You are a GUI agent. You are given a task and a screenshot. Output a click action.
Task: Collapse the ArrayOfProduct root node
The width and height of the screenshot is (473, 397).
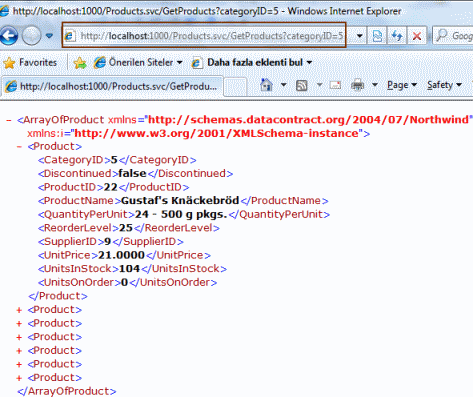click(x=9, y=120)
